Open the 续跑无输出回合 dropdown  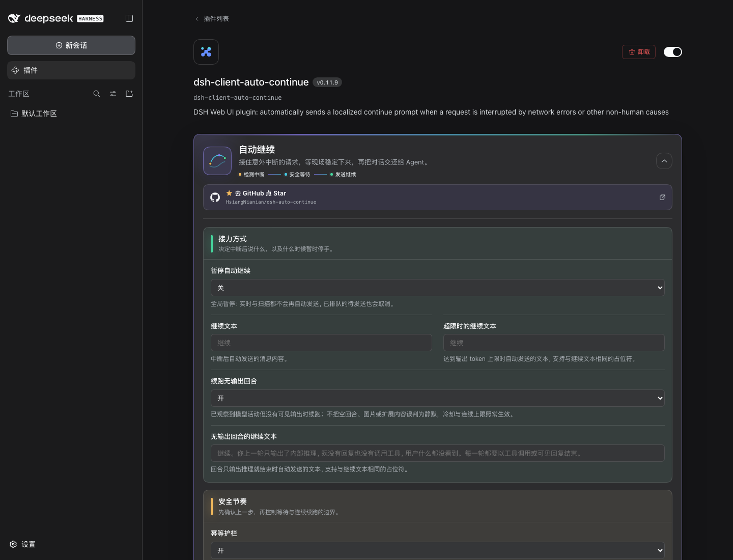[x=438, y=398]
